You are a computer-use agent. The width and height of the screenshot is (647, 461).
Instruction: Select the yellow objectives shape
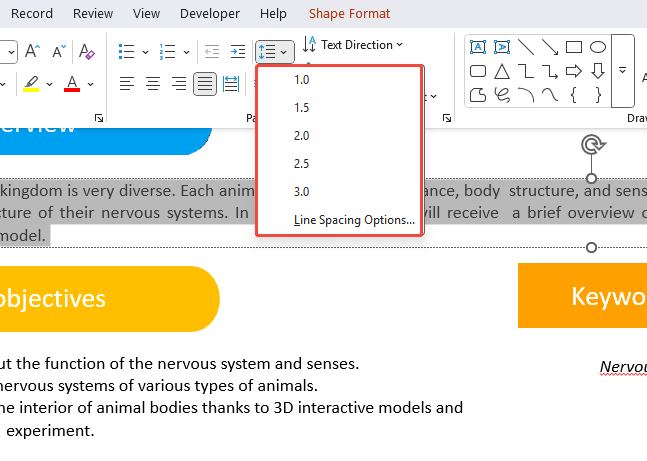pos(110,299)
